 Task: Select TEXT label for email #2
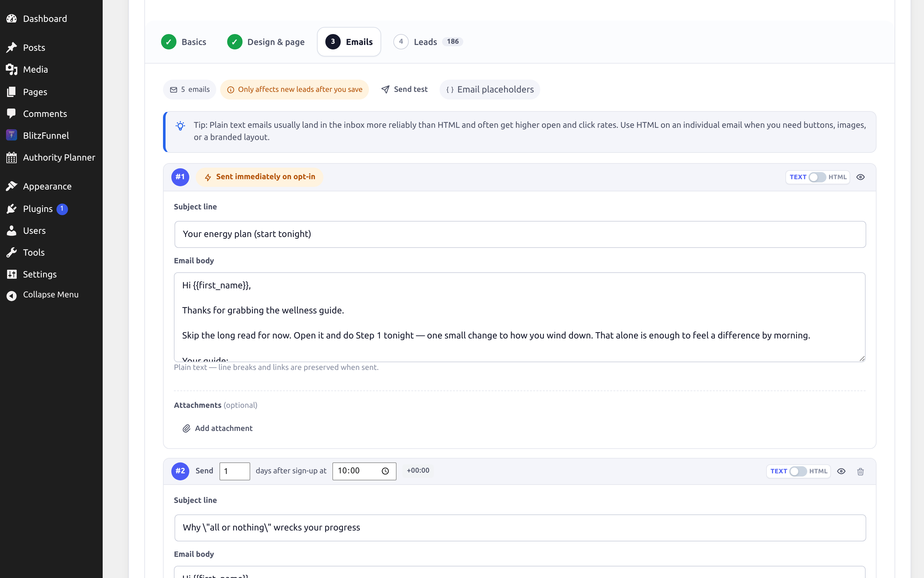(x=779, y=471)
